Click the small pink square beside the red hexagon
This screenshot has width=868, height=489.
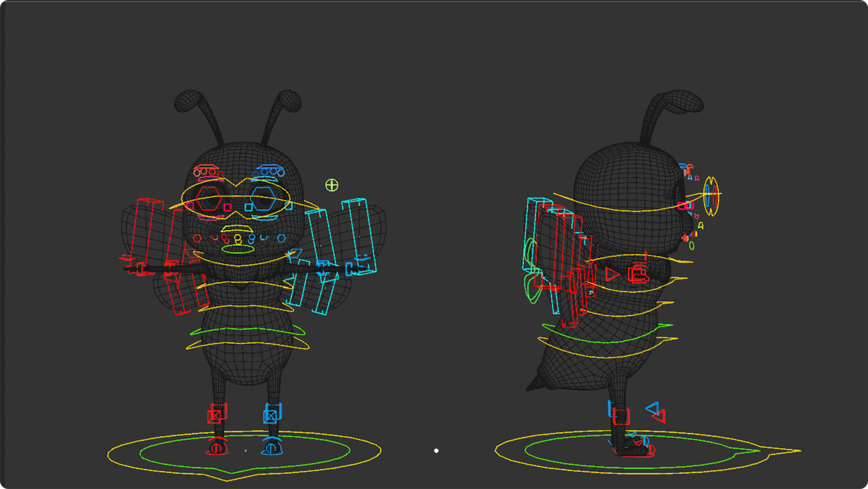click(228, 207)
